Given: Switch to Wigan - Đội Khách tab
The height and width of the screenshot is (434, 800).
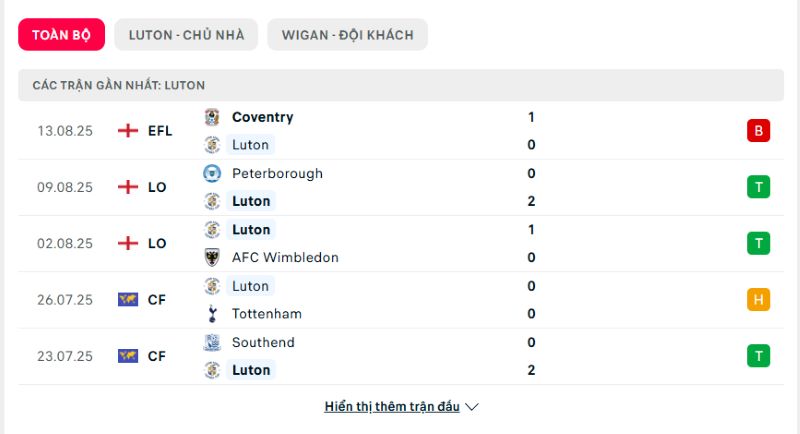Looking at the screenshot, I should tap(347, 35).
